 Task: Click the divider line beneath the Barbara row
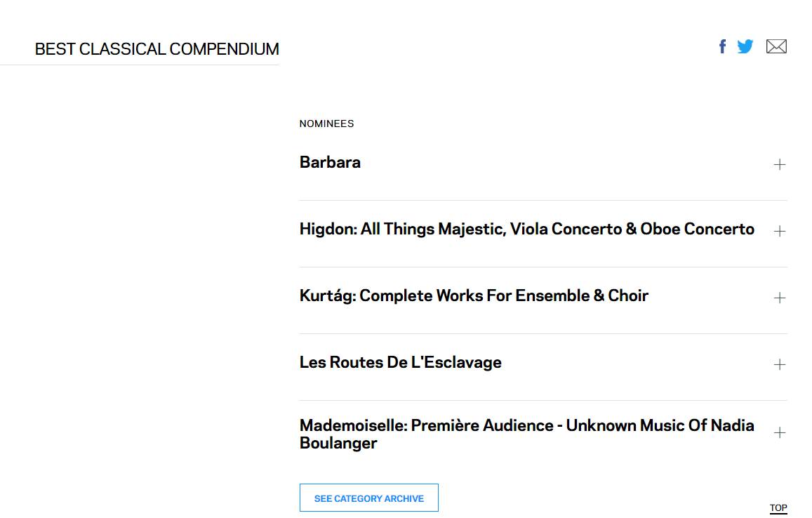click(543, 201)
